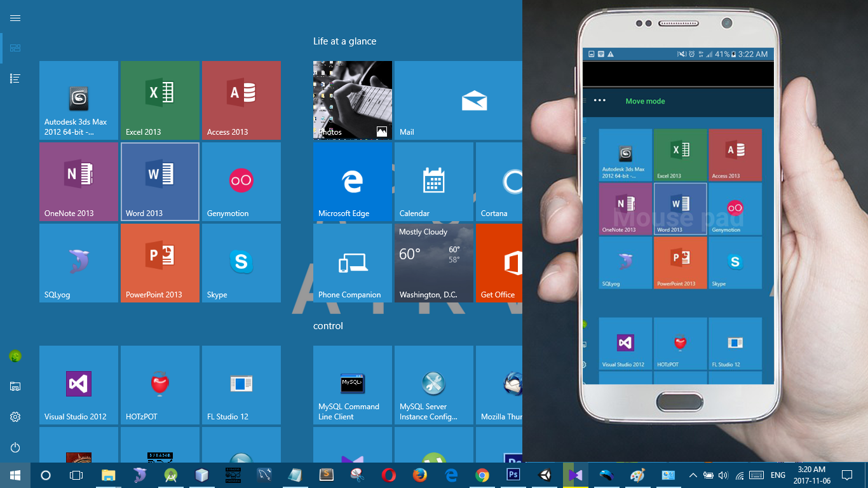
Task: Change input language via ENG indicator
Action: point(778,475)
